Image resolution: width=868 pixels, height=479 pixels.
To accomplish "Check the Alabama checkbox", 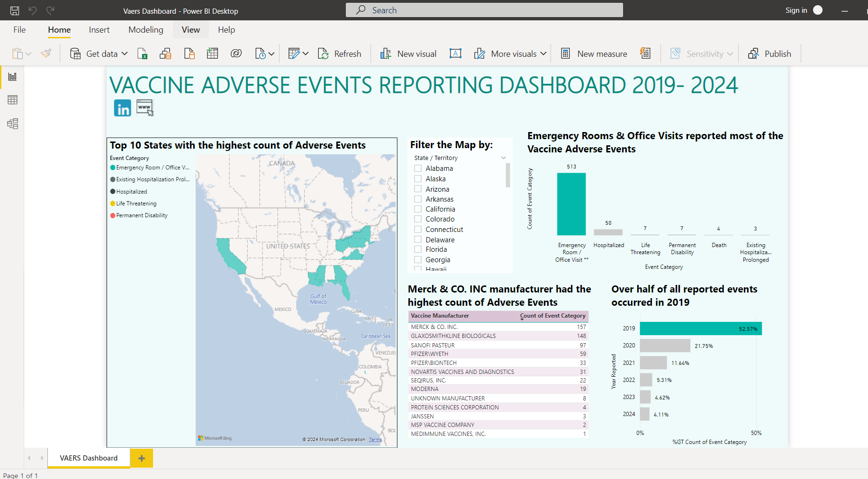I will pyautogui.click(x=418, y=169).
